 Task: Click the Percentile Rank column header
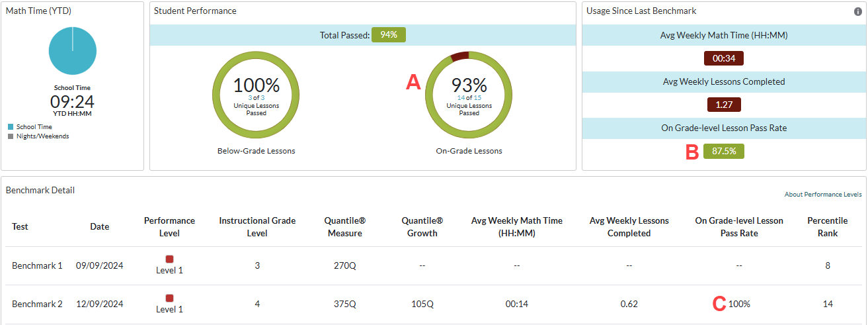click(x=827, y=227)
